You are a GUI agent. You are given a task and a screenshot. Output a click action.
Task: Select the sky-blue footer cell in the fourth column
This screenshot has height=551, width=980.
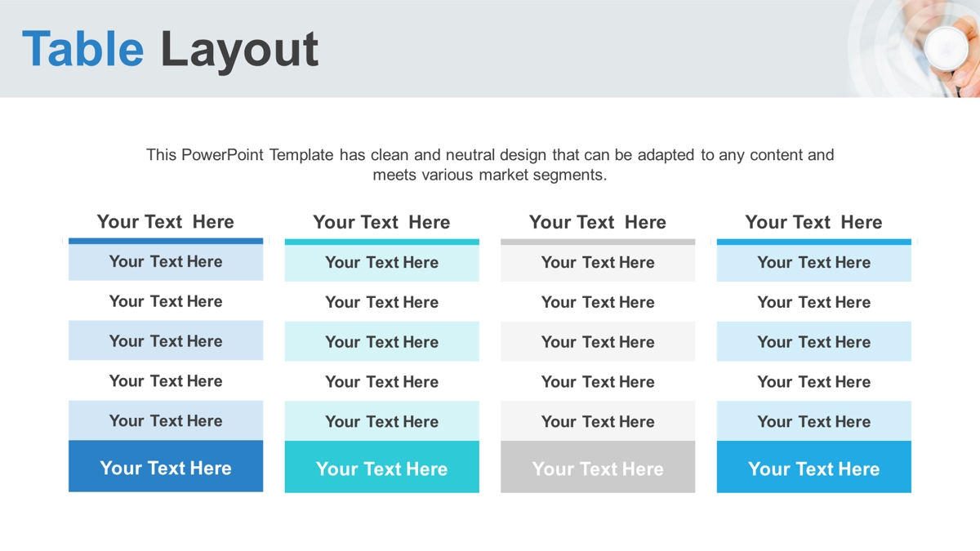pos(813,467)
